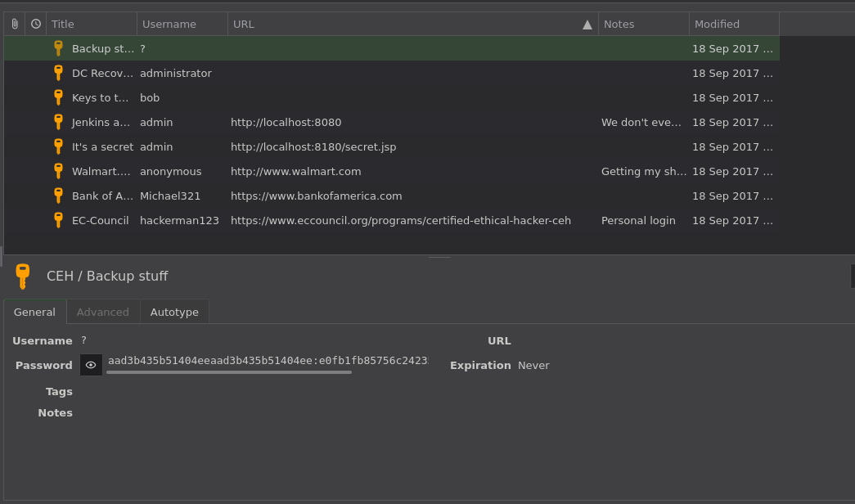The width and height of the screenshot is (855, 504).
Task: Click the Expiration value Never
Action: 533,366
